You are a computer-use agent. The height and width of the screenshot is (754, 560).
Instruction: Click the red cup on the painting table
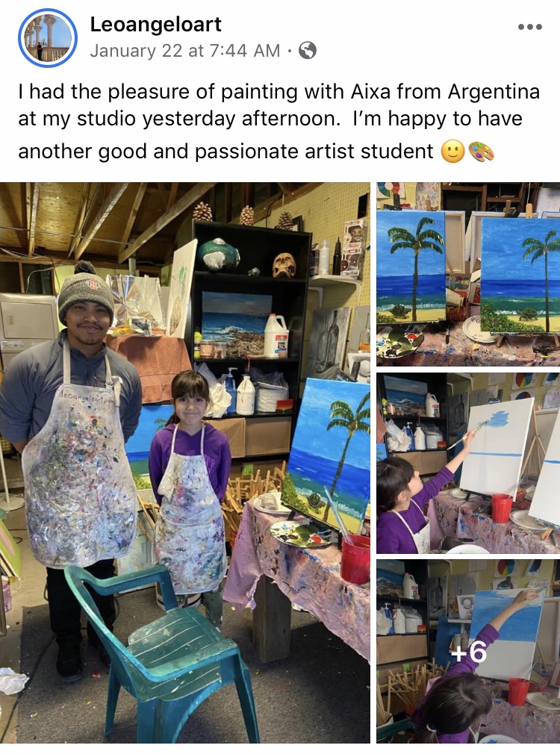[x=355, y=558]
